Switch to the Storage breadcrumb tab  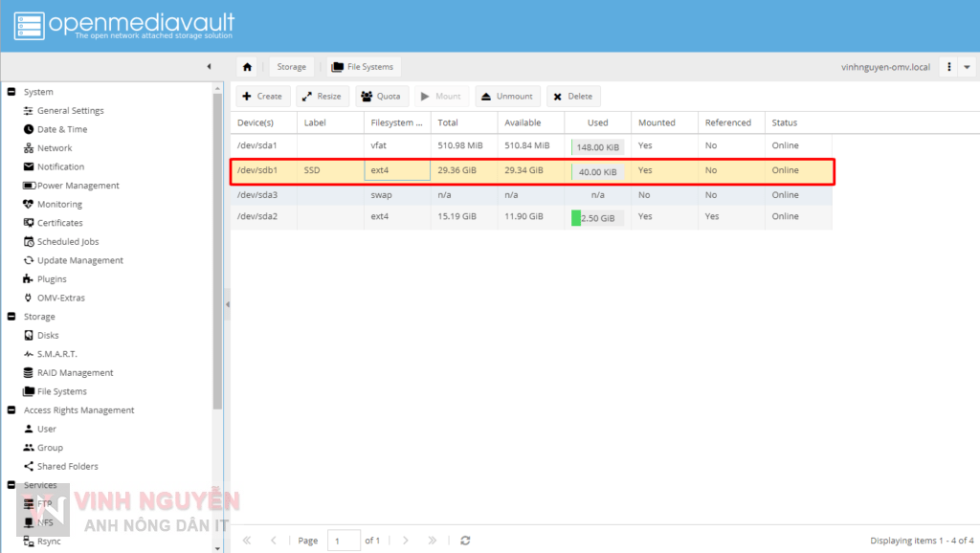(x=292, y=66)
